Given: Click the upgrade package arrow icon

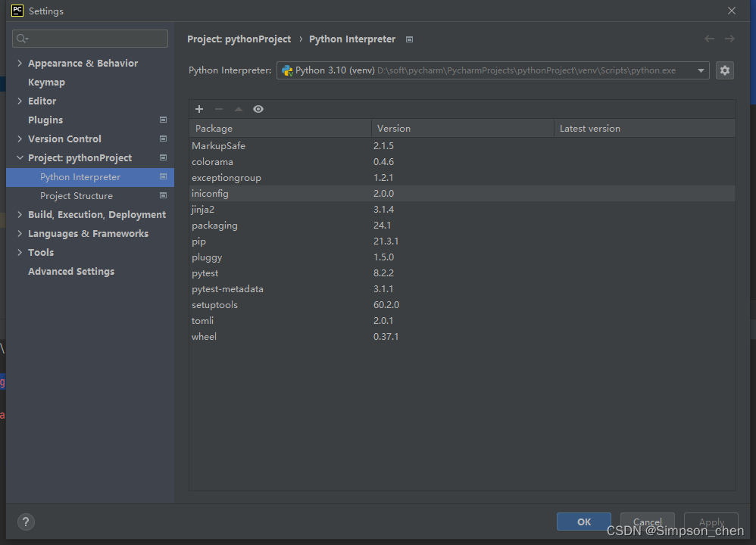Looking at the screenshot, I should 238,109.
